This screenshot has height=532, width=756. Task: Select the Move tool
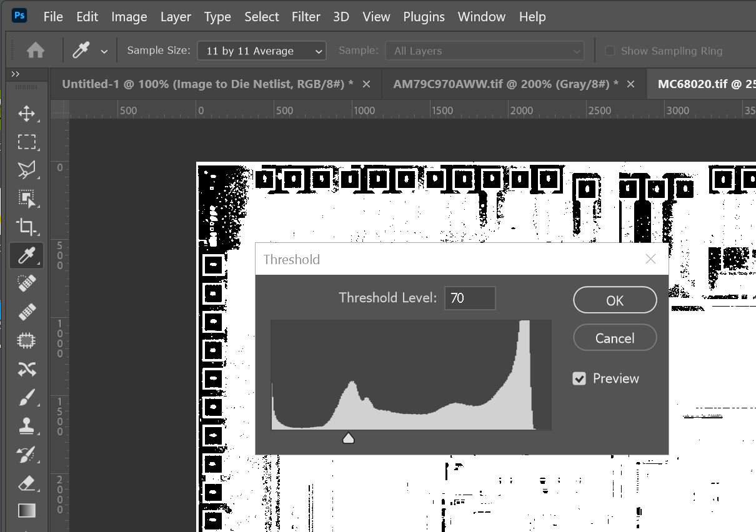(26, 114)
